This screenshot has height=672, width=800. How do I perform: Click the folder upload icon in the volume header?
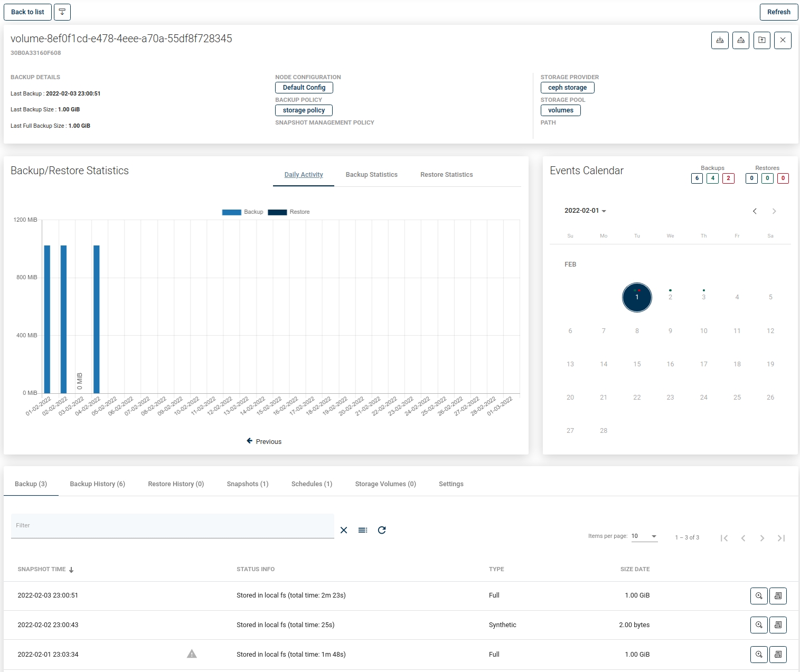pyautogui.click(x=761, y=41)
